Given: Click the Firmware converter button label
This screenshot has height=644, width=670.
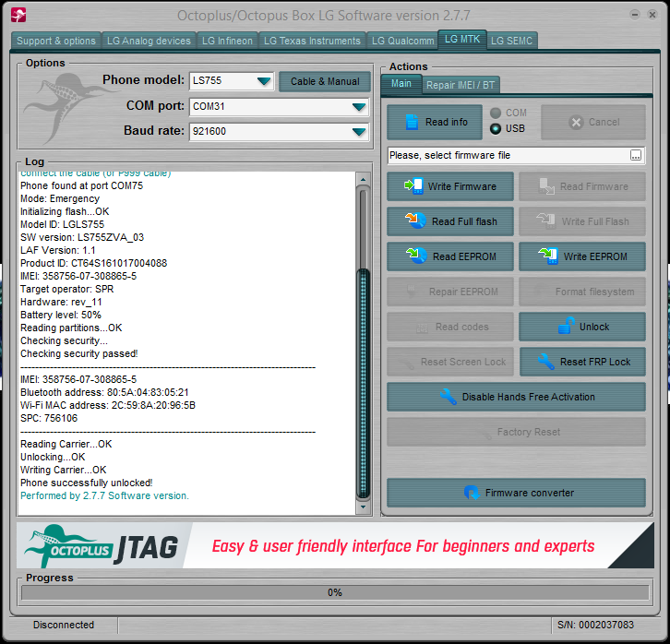Looking at the screenshot, I should tap(530, 493).
